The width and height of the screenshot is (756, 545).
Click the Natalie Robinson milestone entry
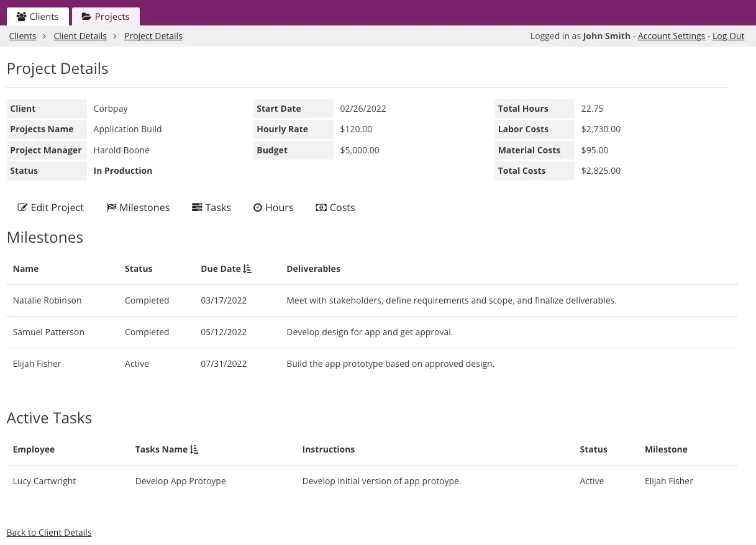47,300
